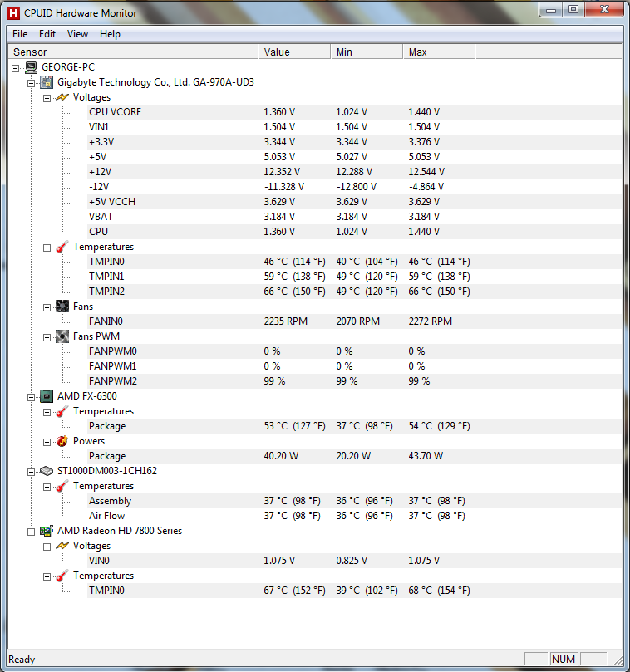Click the Radeon Voltages lightning icon
Screen dimensions: 630x672
(x=62, y=546)
